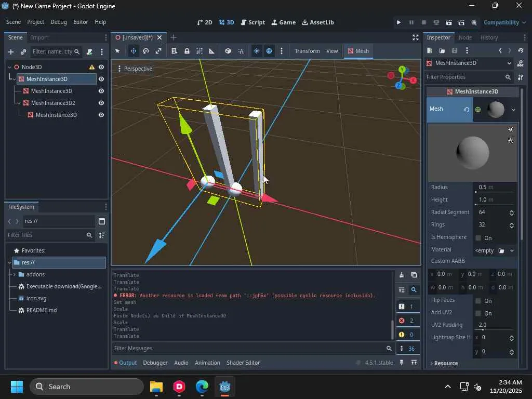532x399 pixels.
Task: Click the distraction-free mode expand icon
Action: [415, 37]
